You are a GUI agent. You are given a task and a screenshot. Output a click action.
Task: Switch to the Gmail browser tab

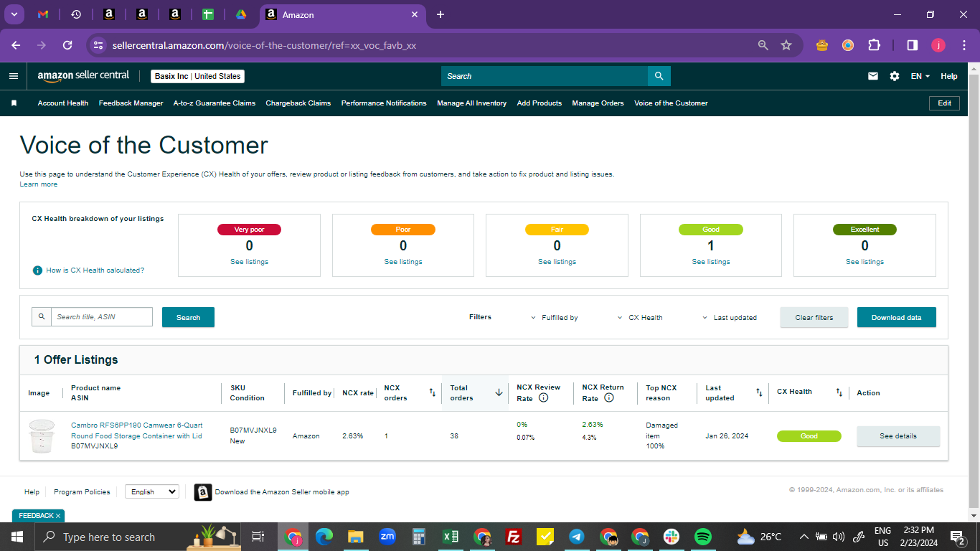(x=43, y=14)
